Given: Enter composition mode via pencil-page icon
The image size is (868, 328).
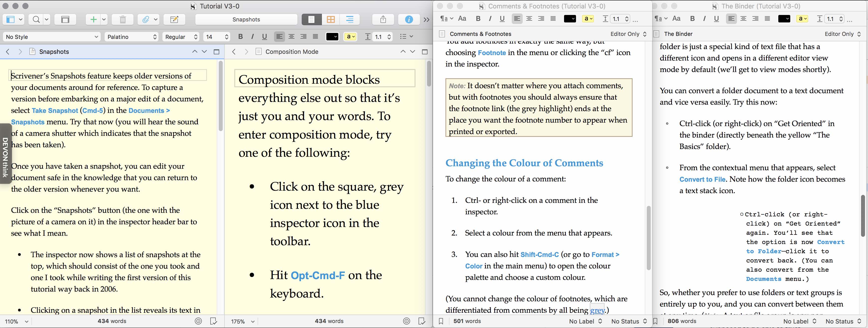Looking at the screenshot, I should 174,19.
